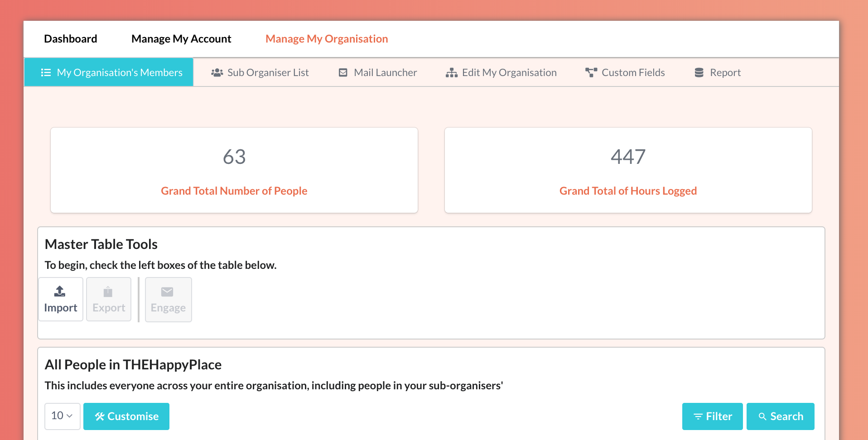Click the upload icon above Import
Viewport: 868px width, 440px height.
click(x=60, y=292)
